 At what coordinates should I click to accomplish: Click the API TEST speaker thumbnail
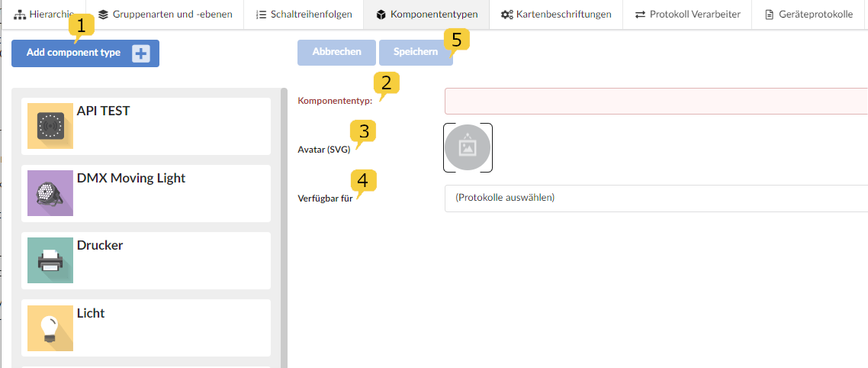point(50,126)
